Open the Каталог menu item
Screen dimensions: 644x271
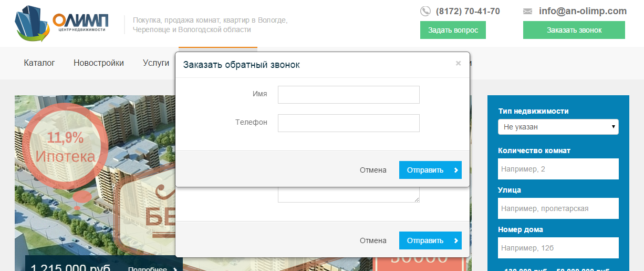tap(39, 63)
